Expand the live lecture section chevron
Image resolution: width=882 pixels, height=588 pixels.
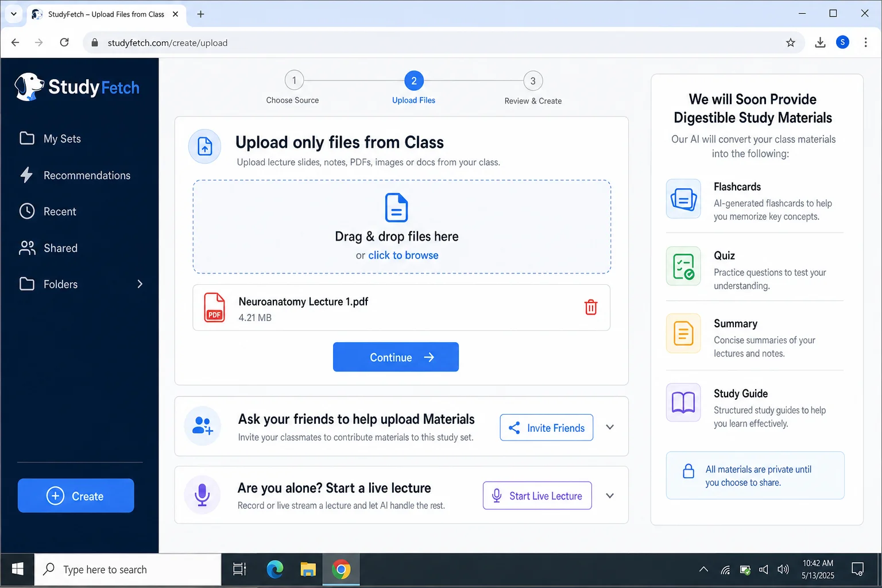click(610, 496)
